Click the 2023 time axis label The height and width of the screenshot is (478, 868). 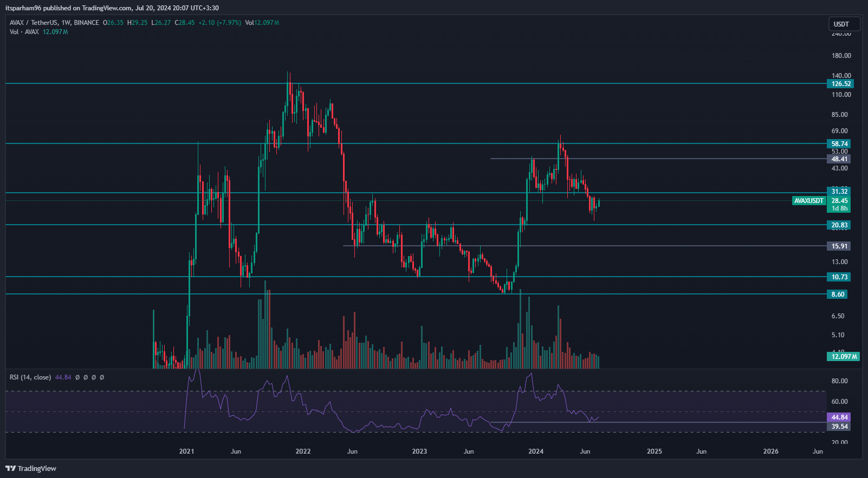(419, 451)
